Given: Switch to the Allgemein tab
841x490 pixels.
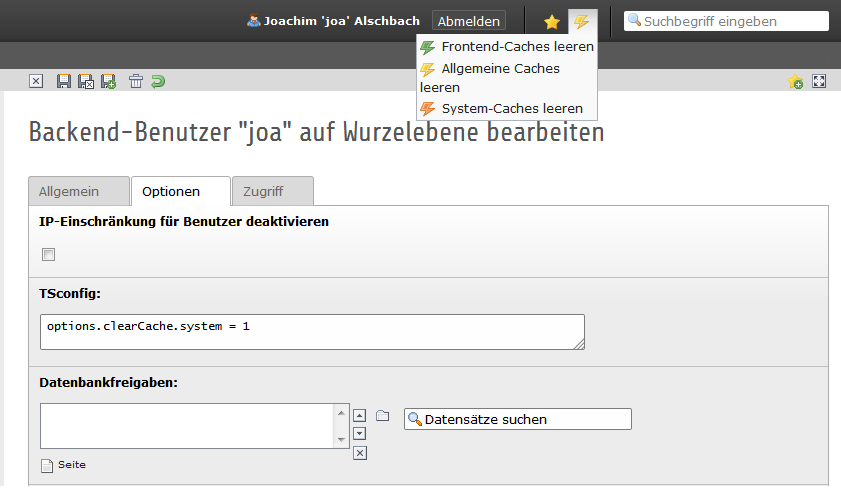Looking at the screenshot, I should [x=79, y=191].
